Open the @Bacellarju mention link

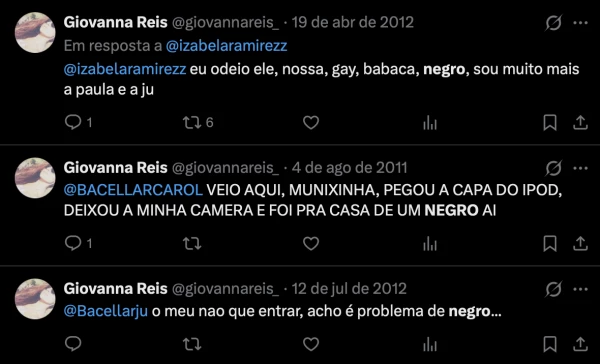106,311
